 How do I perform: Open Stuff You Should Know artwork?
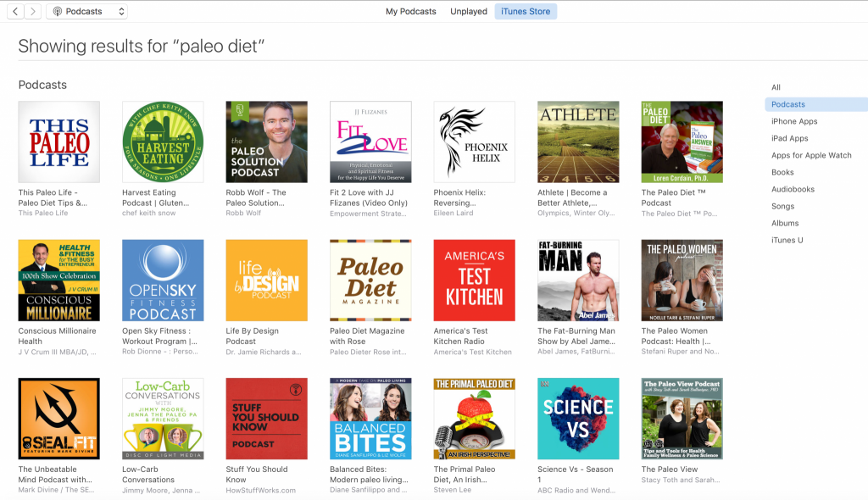tap(267, 419)
